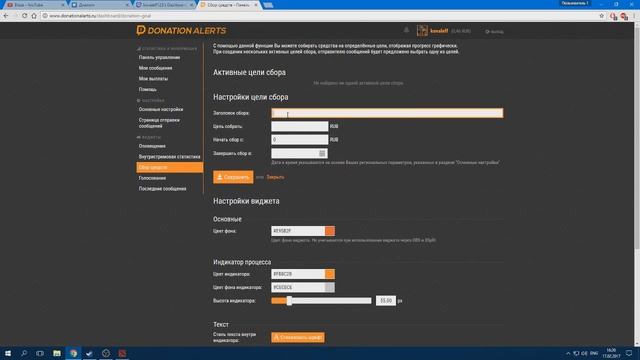Screen dimensions: 640x360
Task: Bookmark this page with star icon
Action: [601, 16]
